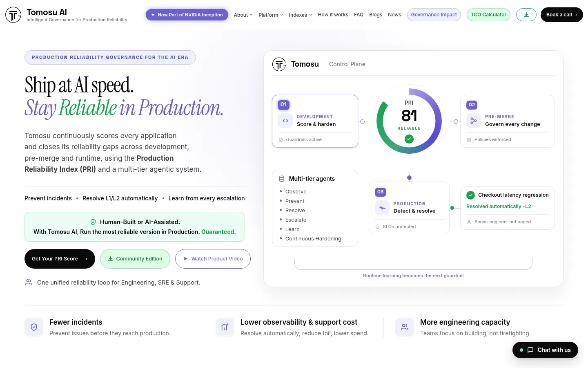Click the shield icon beside SLOs protected
The image size is (588, 368).
pyautogui.click(x=378, y=227)
